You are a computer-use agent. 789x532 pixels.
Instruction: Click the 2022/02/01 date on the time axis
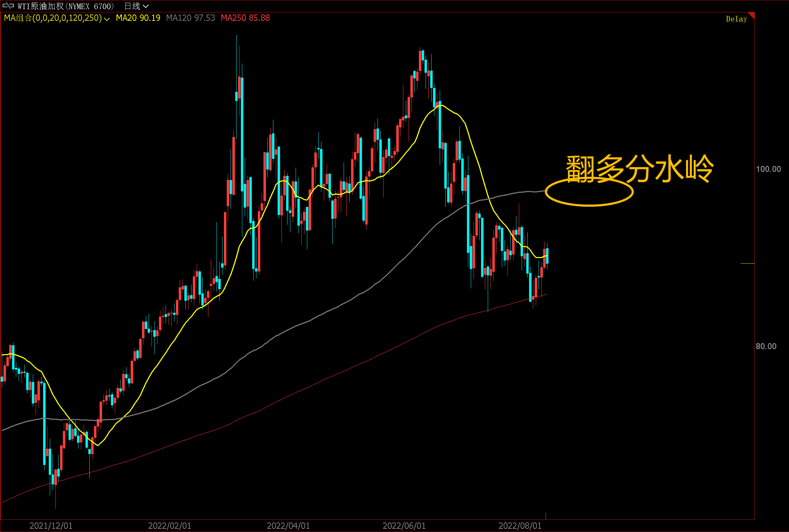click(170, 526)
